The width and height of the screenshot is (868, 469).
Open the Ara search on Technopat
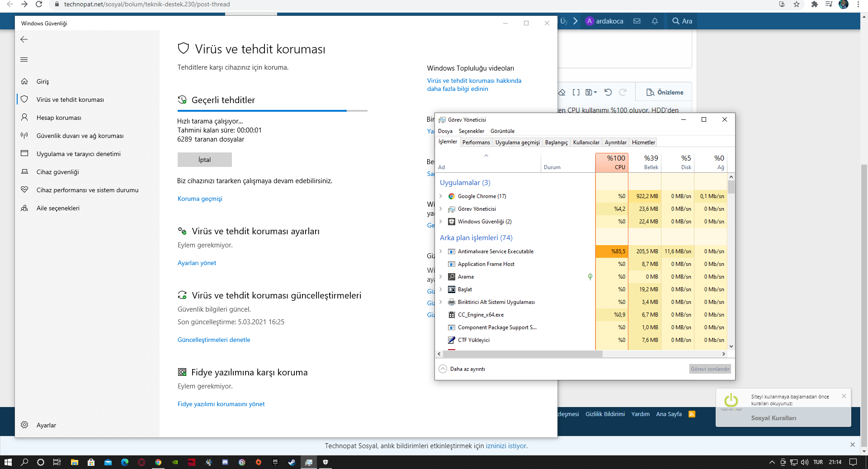click(682, 21)
